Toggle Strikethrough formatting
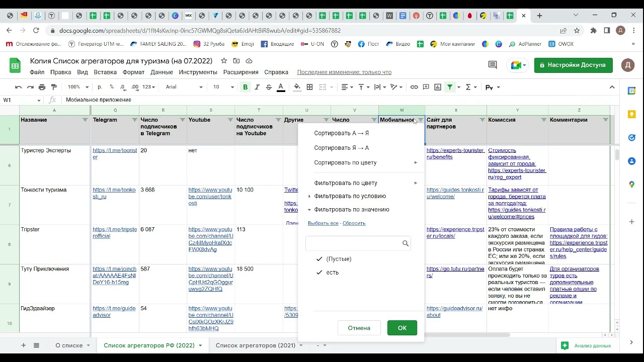This screenshot has height=362, width=644. pos(269,87)
